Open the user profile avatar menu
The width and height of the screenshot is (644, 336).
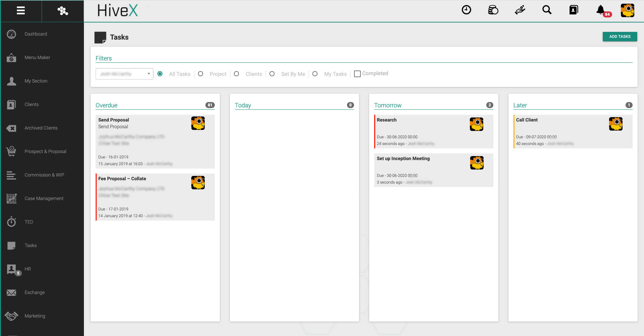click(627, 10)
